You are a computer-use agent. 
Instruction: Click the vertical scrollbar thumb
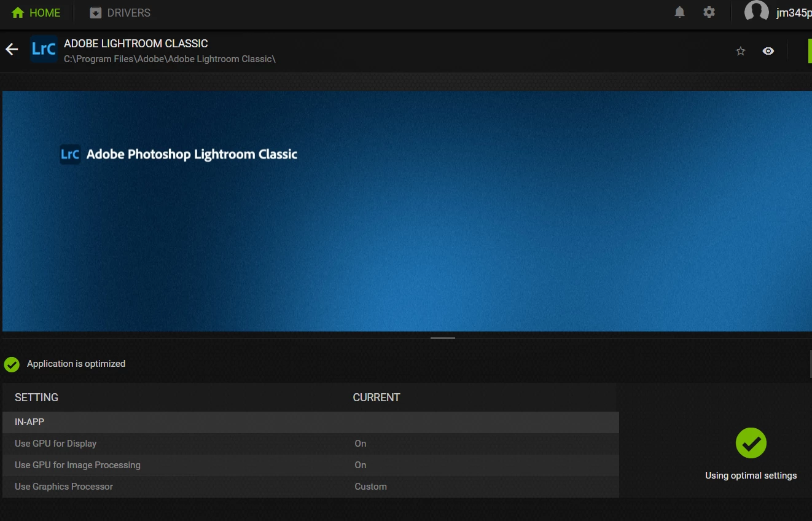tap(810, 364)
